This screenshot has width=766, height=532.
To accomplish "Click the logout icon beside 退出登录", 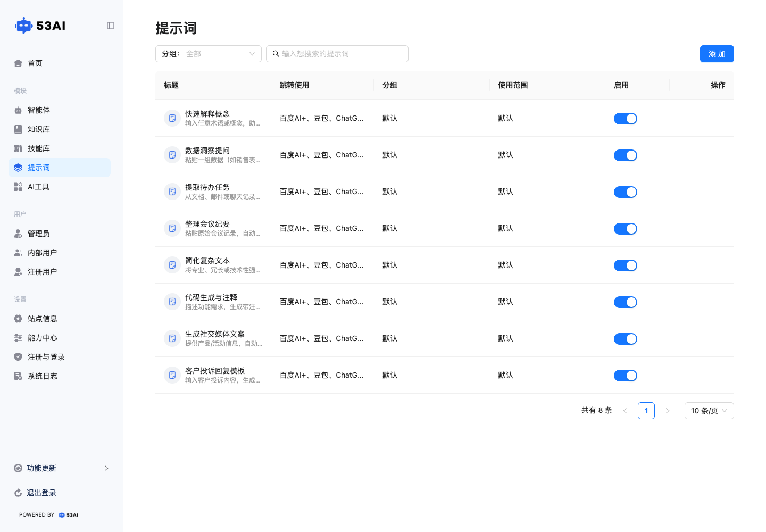I will coord(18,493).
